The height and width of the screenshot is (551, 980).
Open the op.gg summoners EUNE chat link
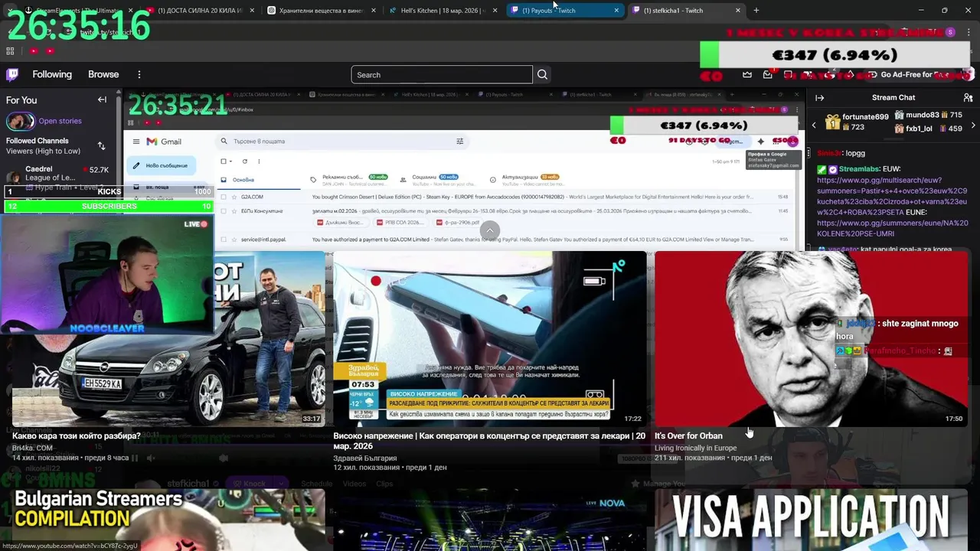tap(893, 227)
